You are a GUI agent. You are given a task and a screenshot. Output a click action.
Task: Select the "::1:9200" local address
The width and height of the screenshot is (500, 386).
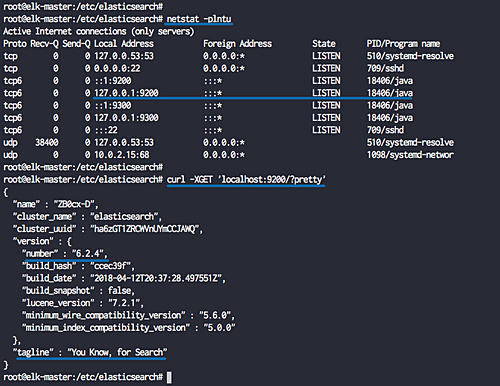point(113,81)
